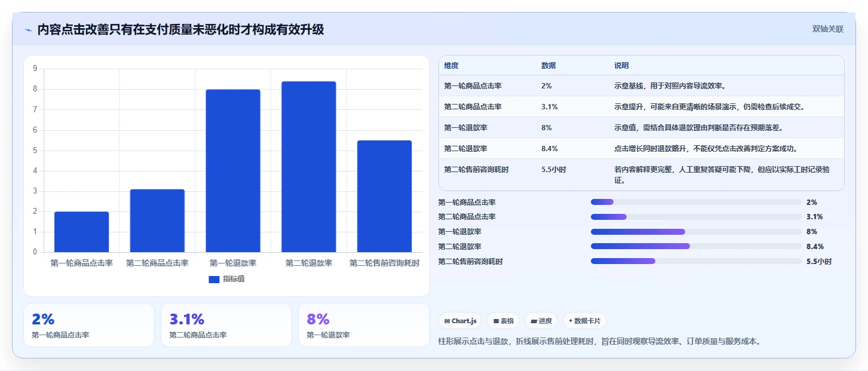Screen dimensions: 868x371
Task: Click the 数据卡片 chip
Action: pyautogui.click(x=584, y=321)
